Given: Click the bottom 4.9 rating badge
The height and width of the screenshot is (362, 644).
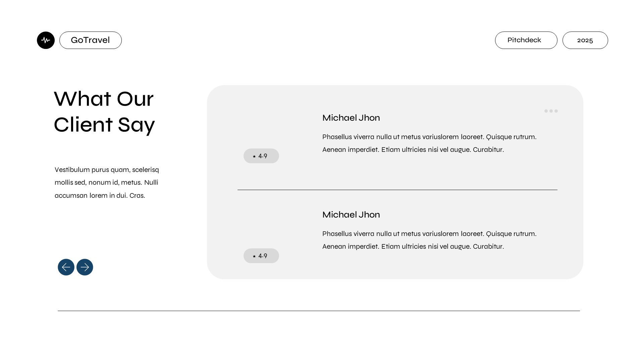Looking at the screenshot, I should (261, 256).
